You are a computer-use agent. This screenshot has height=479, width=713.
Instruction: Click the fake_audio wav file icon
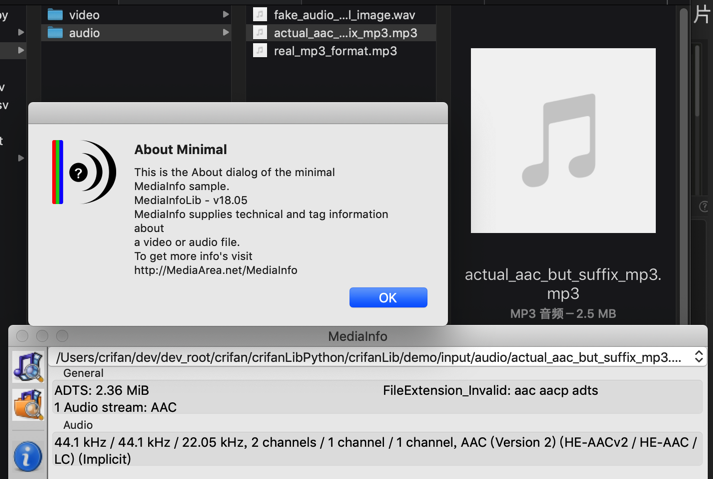[x=260, y=15]
